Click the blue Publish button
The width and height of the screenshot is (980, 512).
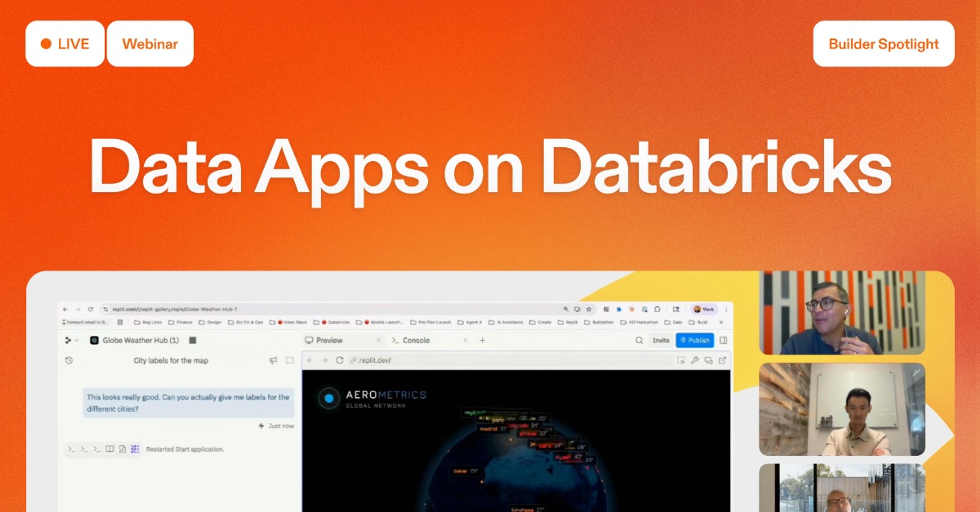pos(695,340)
